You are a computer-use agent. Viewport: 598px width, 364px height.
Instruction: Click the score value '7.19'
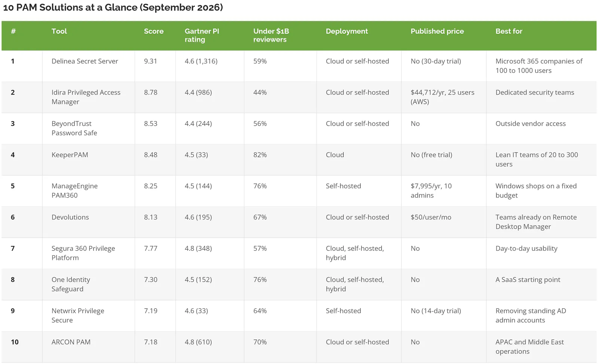point(151,311)
